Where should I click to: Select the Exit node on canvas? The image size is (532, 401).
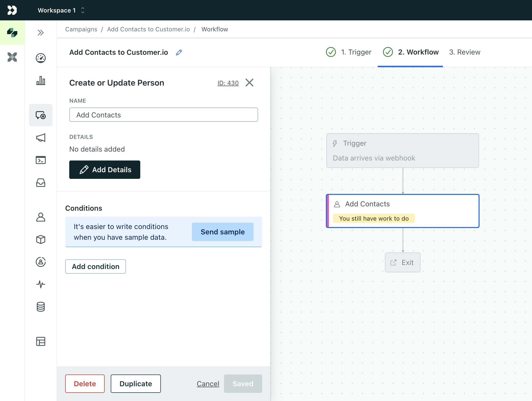(403, 262)
